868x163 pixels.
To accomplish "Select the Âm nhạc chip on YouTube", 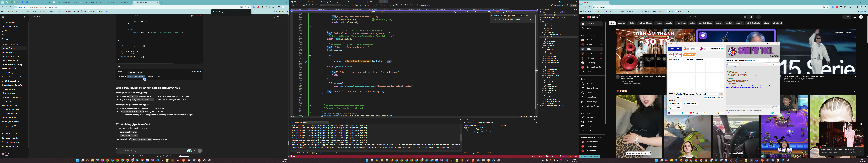I will pos(621,23).
